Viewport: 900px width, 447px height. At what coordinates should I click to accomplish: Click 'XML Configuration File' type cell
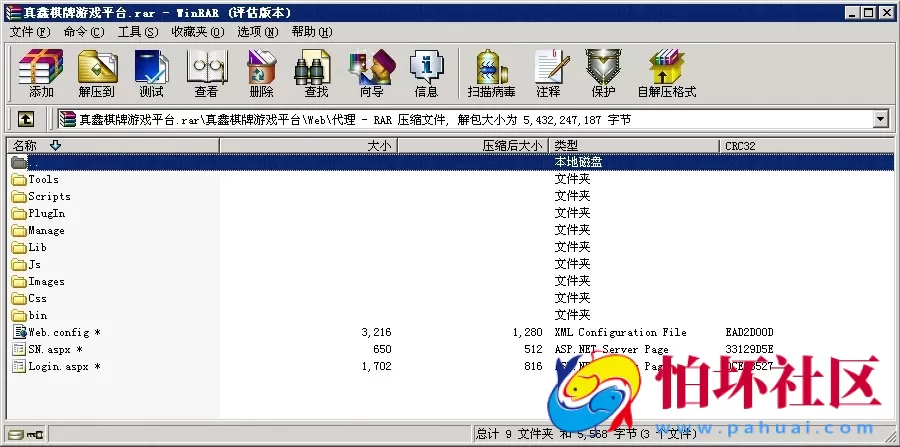click(x=620, y=332)
